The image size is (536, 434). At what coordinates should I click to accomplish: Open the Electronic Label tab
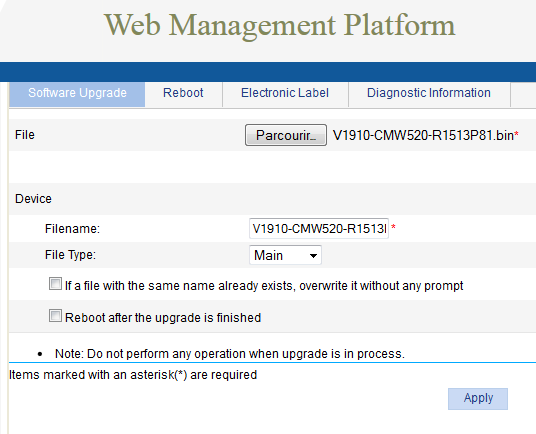[x=285, y=93]
